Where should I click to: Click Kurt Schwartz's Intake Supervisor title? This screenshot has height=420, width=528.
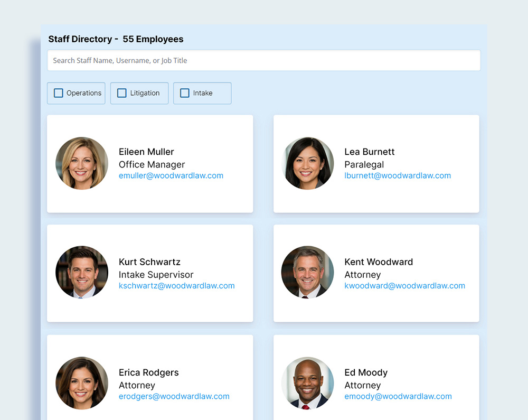[156, 275]
